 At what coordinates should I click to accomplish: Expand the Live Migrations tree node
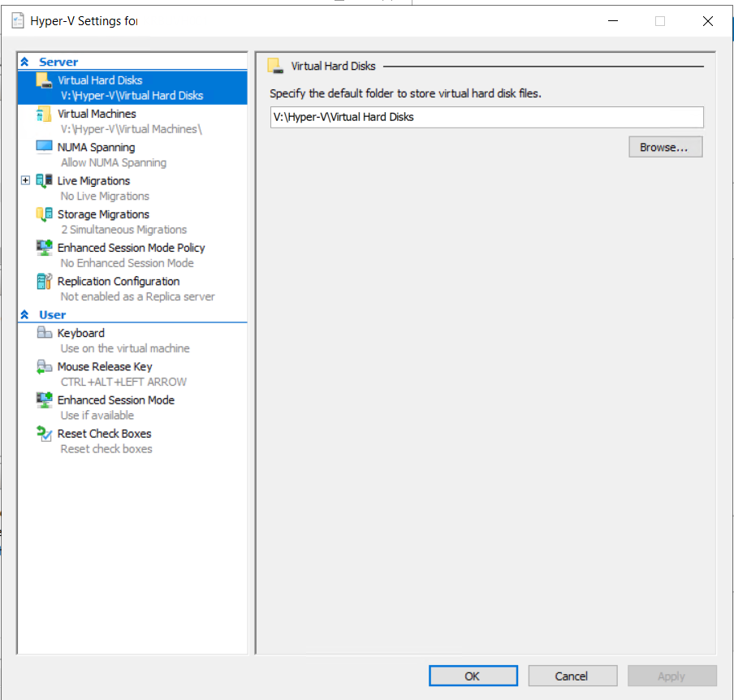[x=25, y=180]
